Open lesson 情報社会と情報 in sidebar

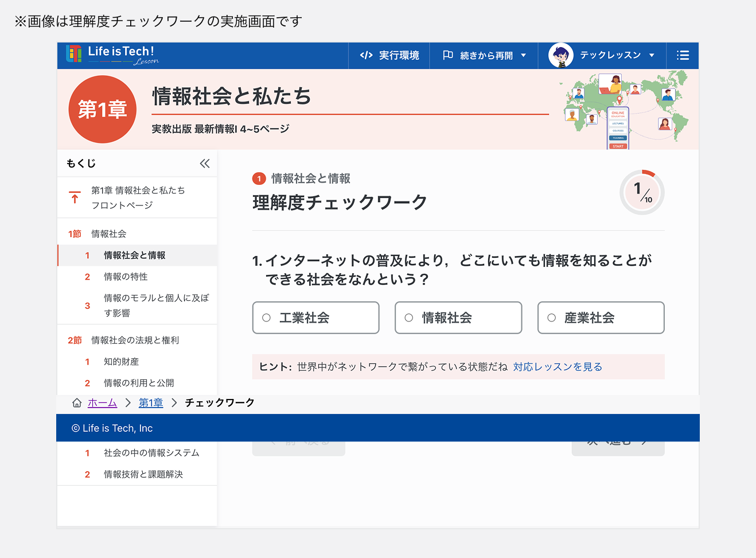pos(138,255)
